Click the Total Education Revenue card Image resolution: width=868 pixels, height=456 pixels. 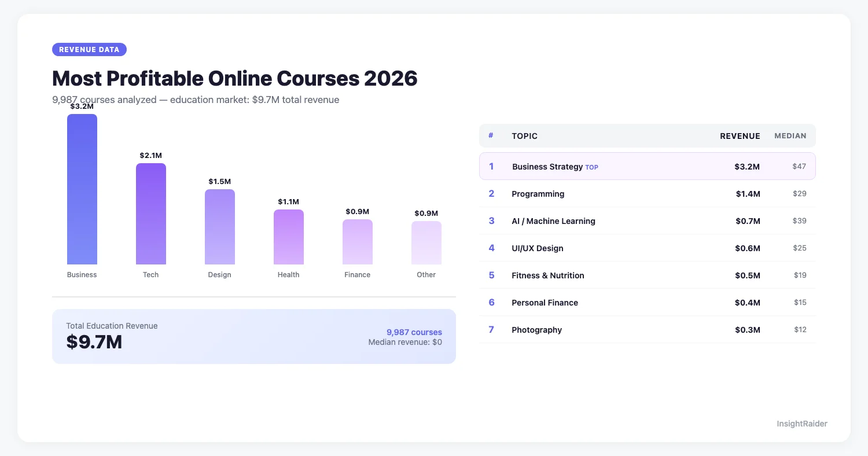coord(254,336)
